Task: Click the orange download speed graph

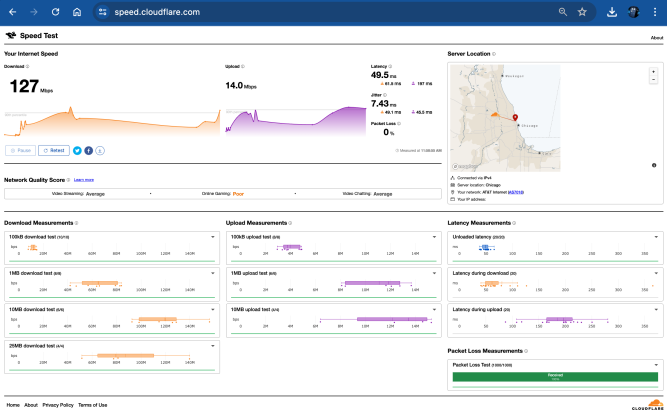Action: click(x=112, y=122)
